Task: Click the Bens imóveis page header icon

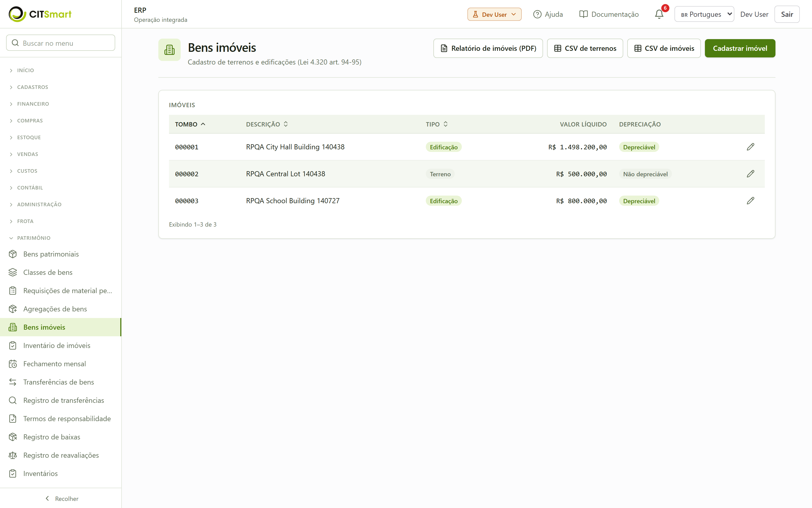Action: click(x=170, y=50)
